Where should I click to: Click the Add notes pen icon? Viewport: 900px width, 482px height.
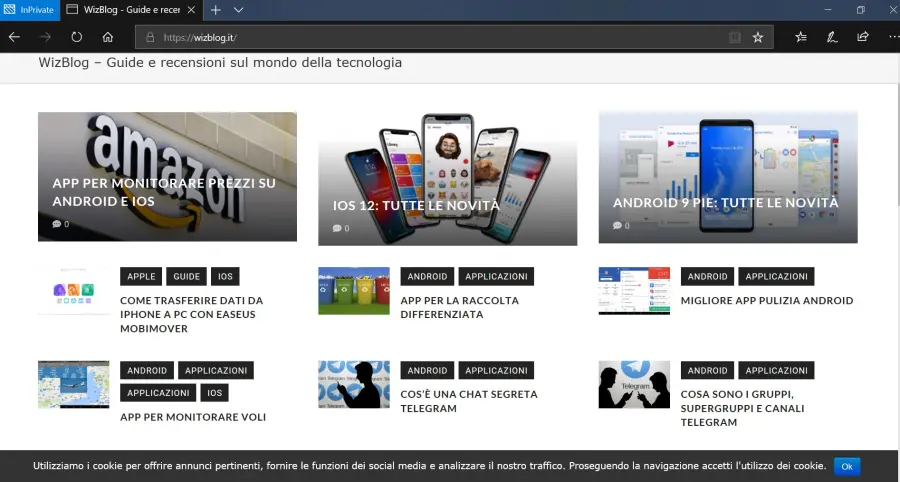click(x=832, y=37)
